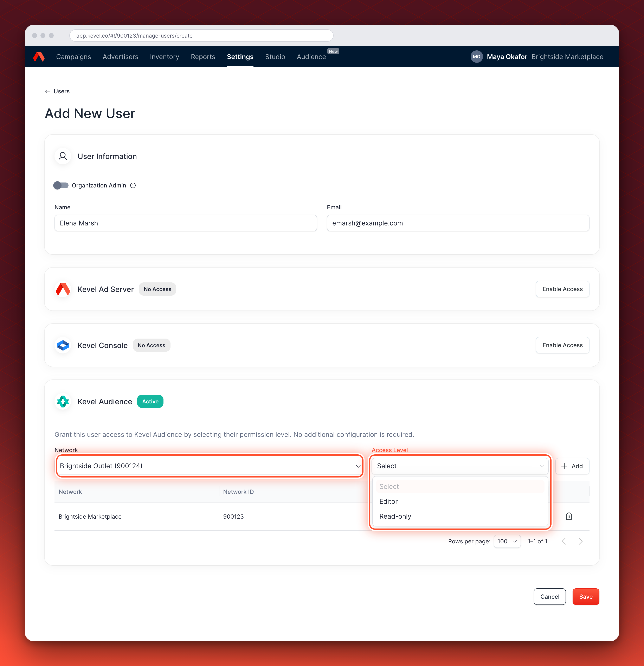Click the red Save button
The image size is (644, 666).
[x=586, y=597]
